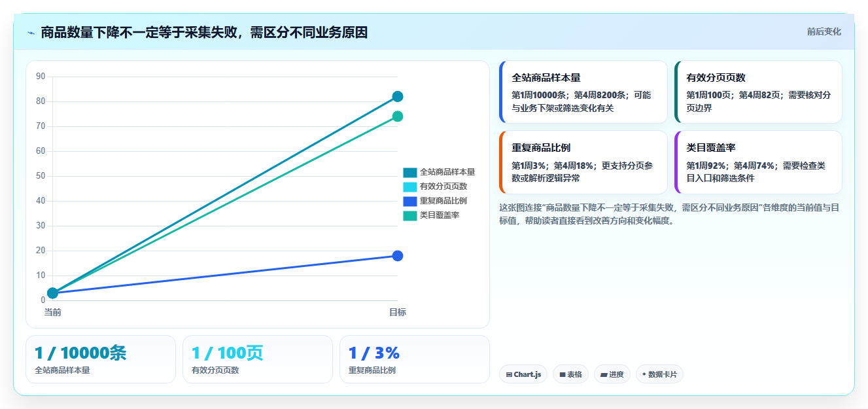This screenshot has height=409, width=868.
Task: Click the 类目覆盖率 legend label
Action: coord(440,215)
